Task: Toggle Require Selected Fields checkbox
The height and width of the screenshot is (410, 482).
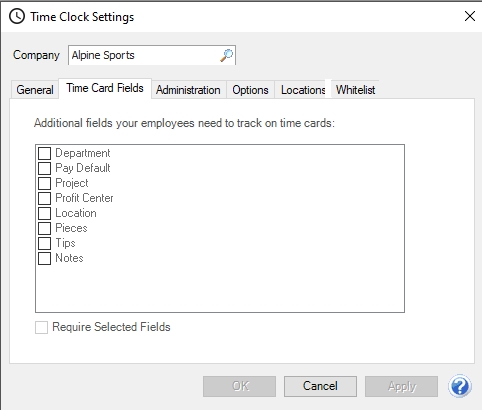Action: pos(41,327)
